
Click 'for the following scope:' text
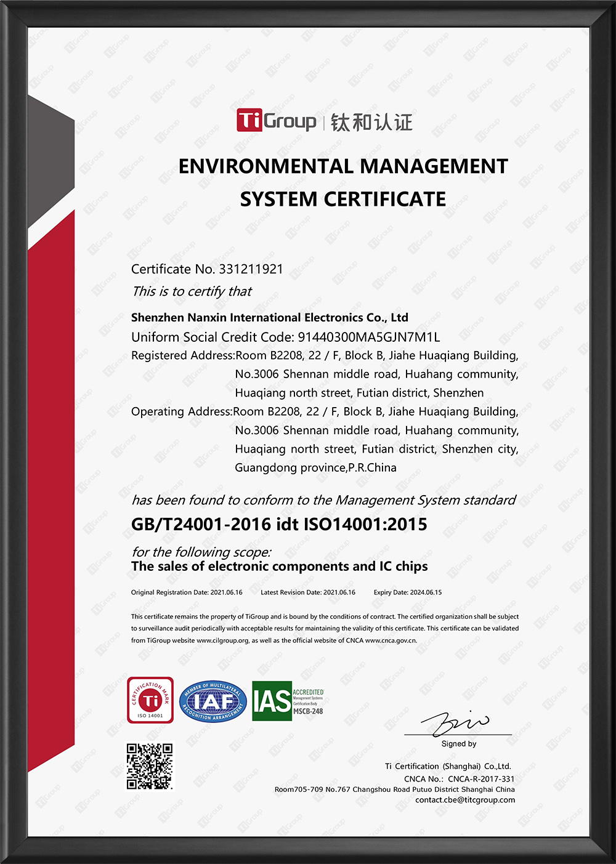coord(201,552)
